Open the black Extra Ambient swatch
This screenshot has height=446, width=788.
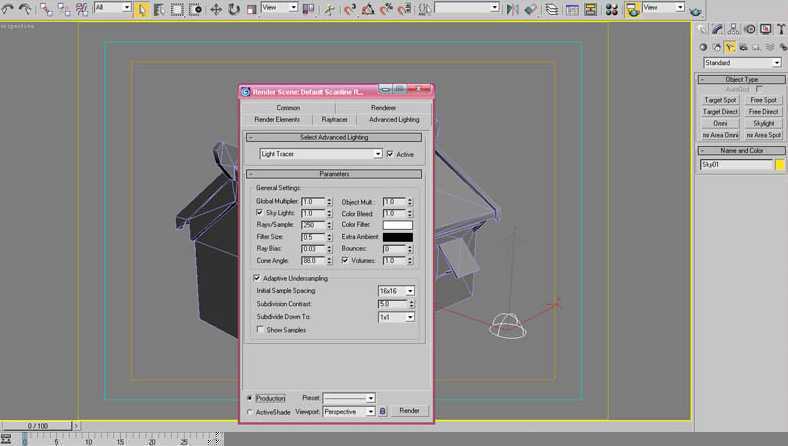(398, 237)
